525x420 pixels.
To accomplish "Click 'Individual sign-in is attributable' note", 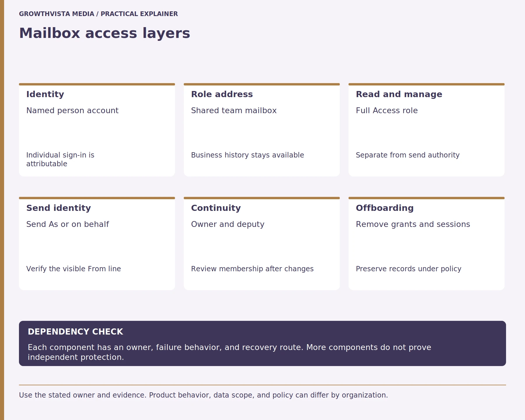I will 60,159.
